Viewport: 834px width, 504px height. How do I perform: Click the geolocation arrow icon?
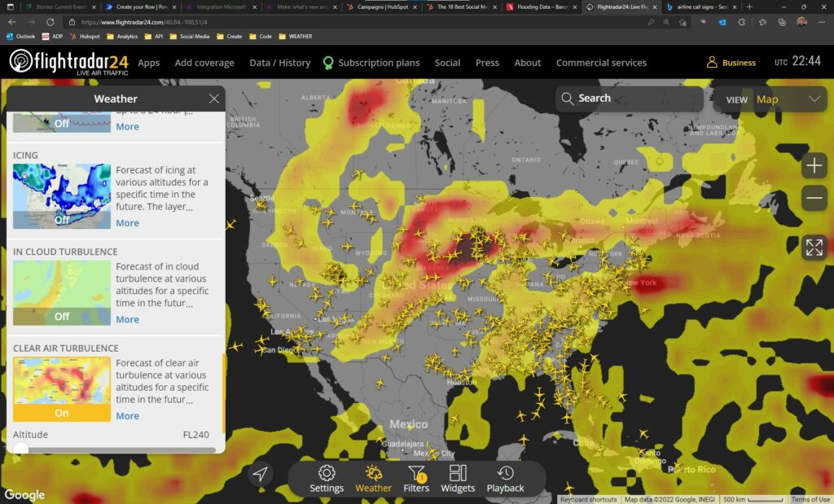coord(260,473)
